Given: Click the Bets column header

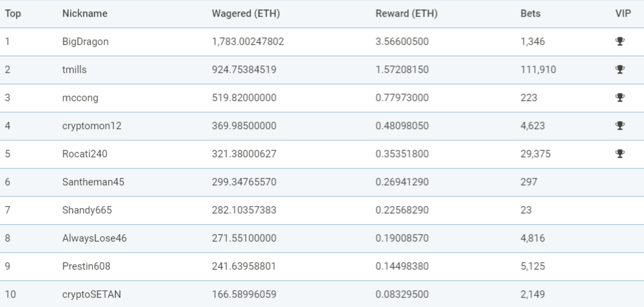Looking at the screenshot, I should tap(530, 13).
